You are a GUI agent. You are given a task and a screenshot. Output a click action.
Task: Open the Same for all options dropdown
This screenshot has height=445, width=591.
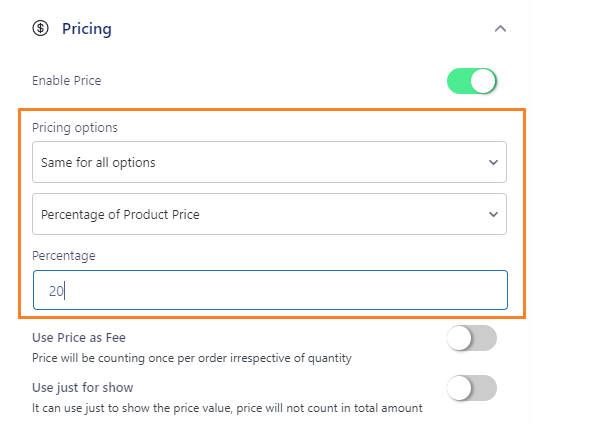tap(269, 162)
